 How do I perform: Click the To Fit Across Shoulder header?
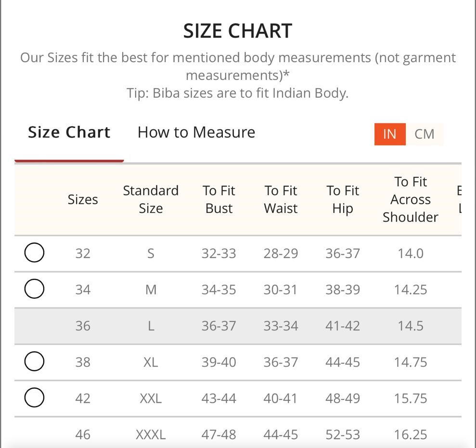411,199
